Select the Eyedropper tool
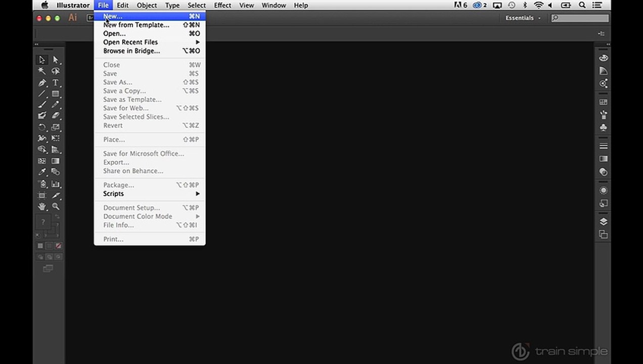Viewport: 643px width, 364px height. pos(42,172)
